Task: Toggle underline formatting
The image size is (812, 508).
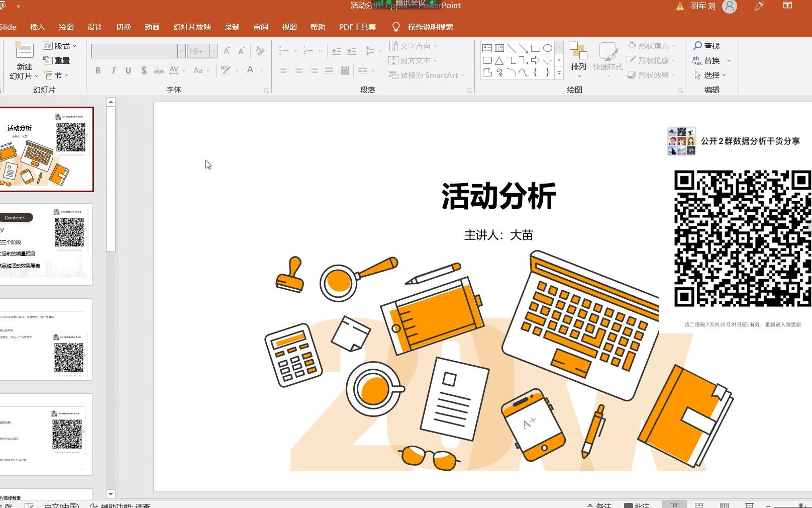Action: (129, 70)
